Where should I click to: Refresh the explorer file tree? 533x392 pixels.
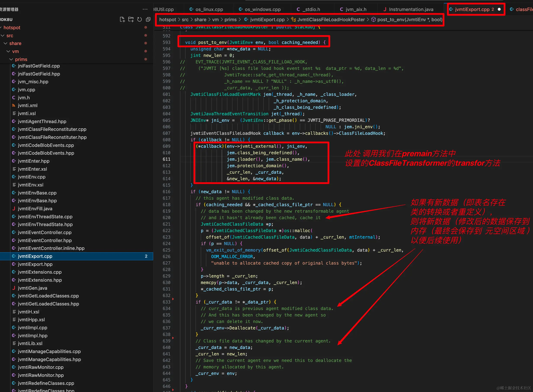coord(140,19)
